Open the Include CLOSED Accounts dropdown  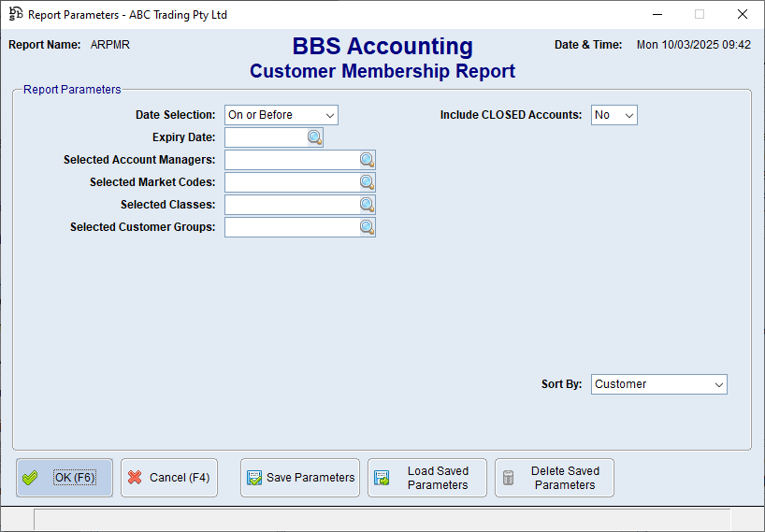(x=613, y=115)
